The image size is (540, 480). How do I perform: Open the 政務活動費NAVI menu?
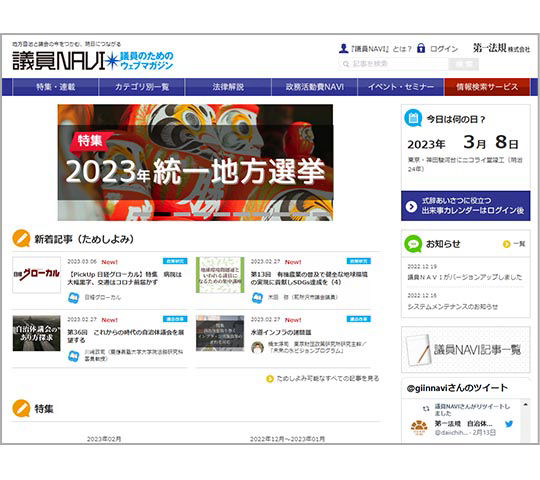pyautogui.click(x=315, y=87)
